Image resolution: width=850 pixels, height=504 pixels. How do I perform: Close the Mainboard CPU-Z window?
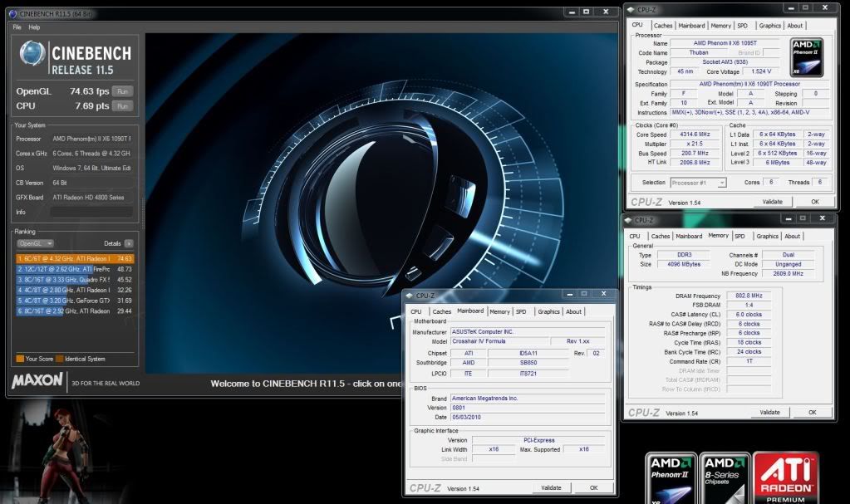point(602,293)
